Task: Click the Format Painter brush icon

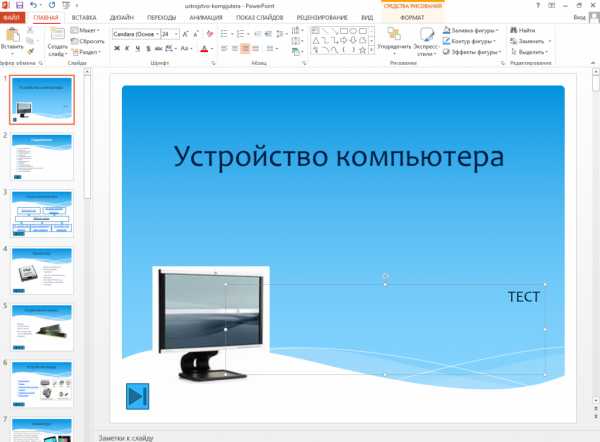Action: (30, 51)
